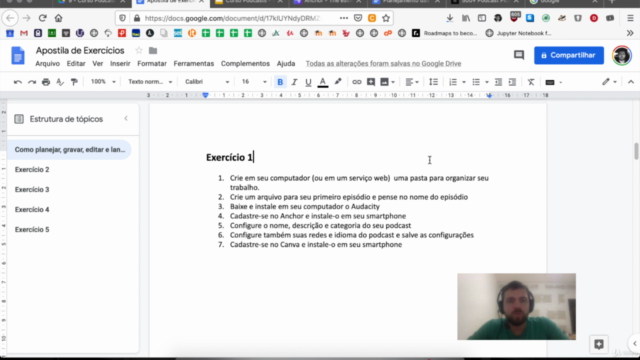The height and width of the screenshot is (360, 640).
Task: Jump to Exercício 3 in outline
Action: coord(32,189)
